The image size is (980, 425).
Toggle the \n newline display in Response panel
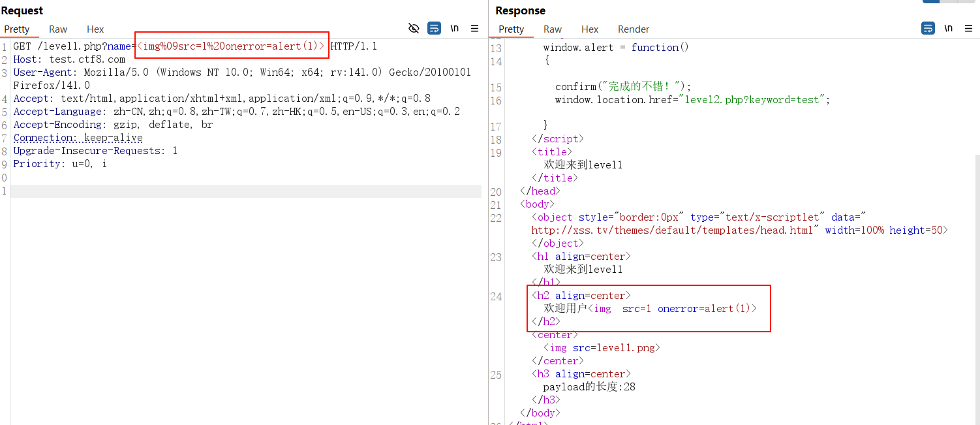949,28
